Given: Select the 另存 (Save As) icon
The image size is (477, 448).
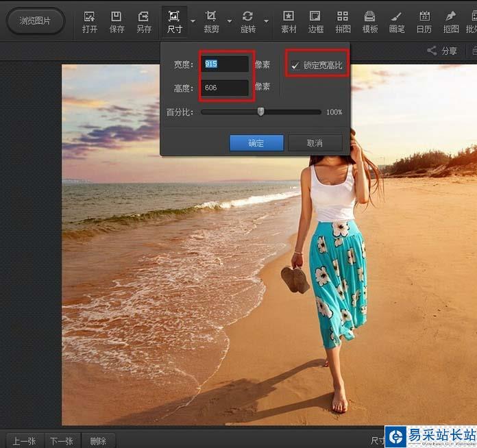Looking at the screenshot, I should 144,21.
